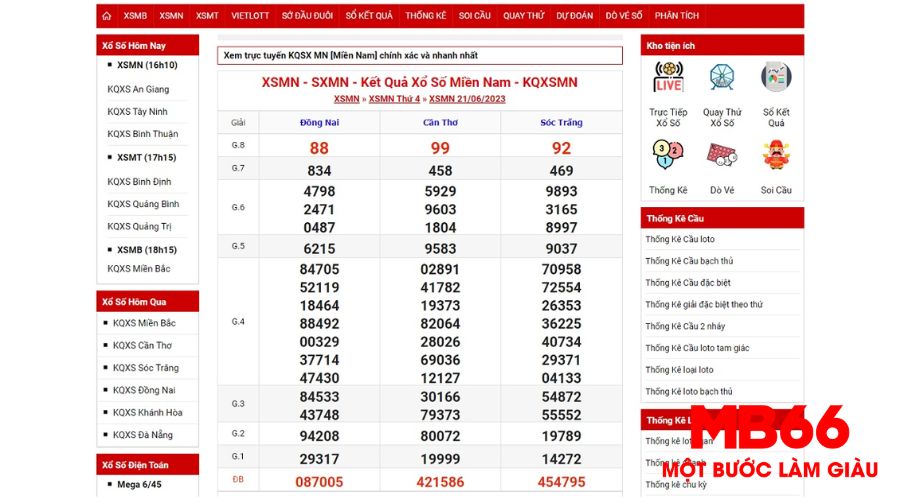
Task: Click the Dò Vé ticket icon
Action: point(722,155)
